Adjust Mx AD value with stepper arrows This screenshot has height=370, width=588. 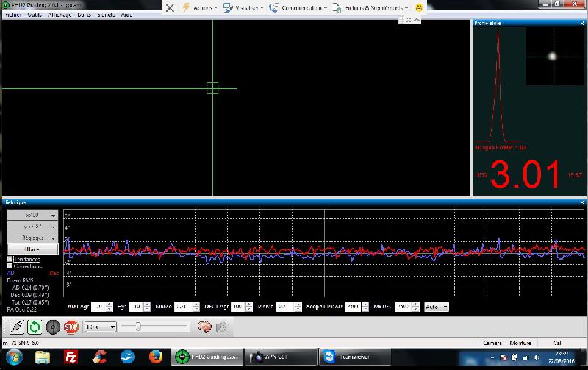pos(365,307)
